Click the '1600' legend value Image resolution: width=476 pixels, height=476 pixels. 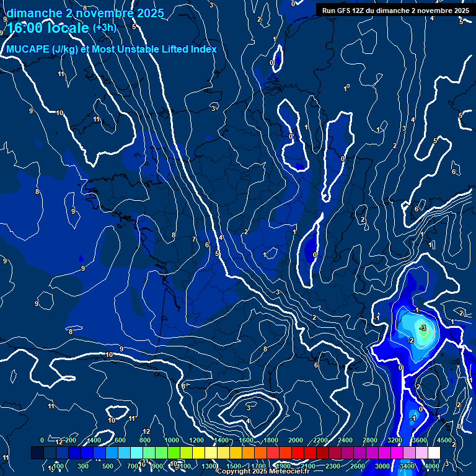point(246,440)
